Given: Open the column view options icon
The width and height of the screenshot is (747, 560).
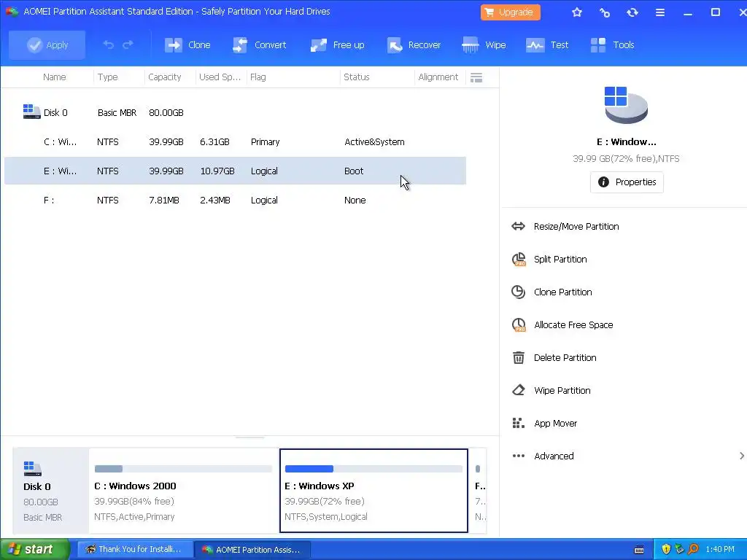Looking at the screenshot, I should [476, 77].
